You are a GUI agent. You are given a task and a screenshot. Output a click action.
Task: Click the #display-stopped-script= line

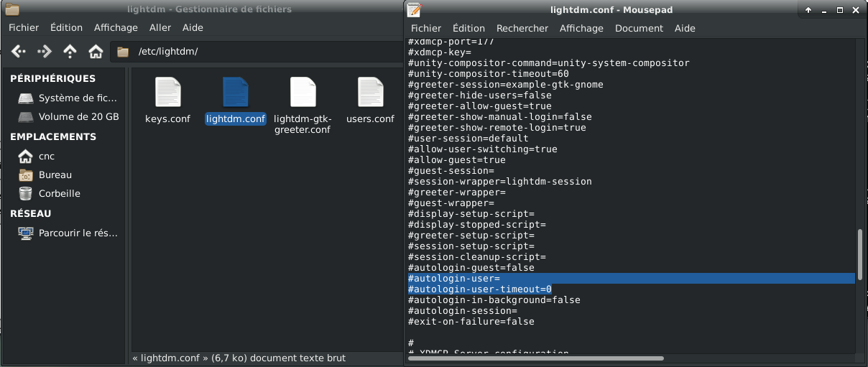pyautogui.click(x=476, y=224)
